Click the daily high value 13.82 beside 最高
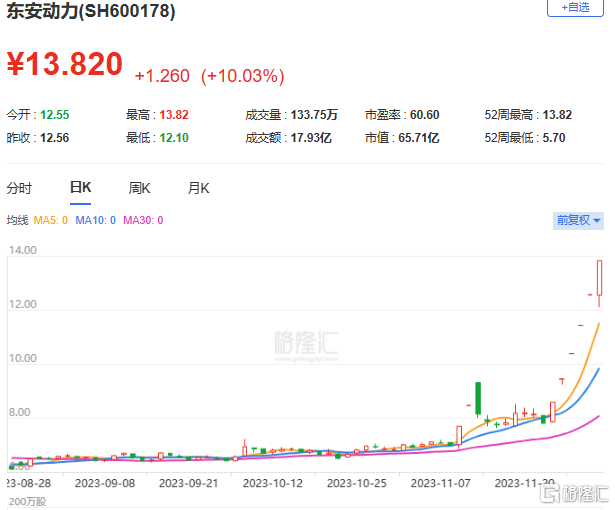Image resolution: width=615 pixels, height=510 pixels. [x=174, y=115]
